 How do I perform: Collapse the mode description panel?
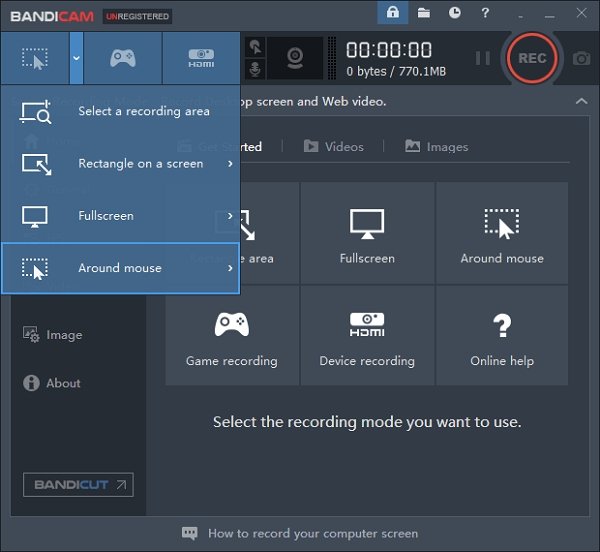point(582,101)
